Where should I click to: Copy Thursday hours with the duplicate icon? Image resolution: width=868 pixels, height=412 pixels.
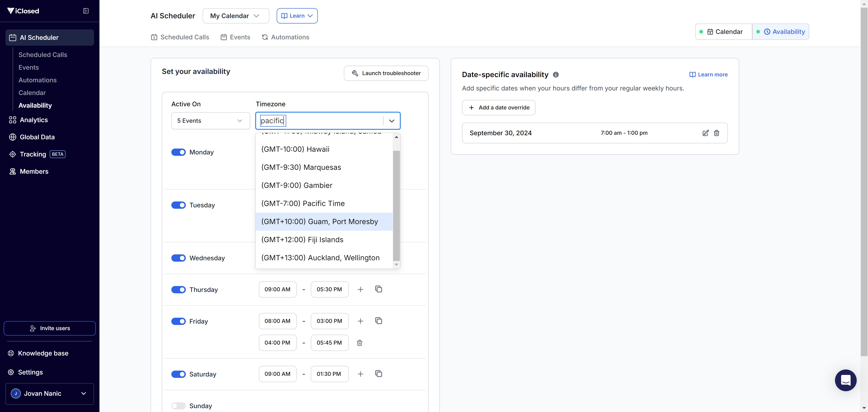click(378, 289)
